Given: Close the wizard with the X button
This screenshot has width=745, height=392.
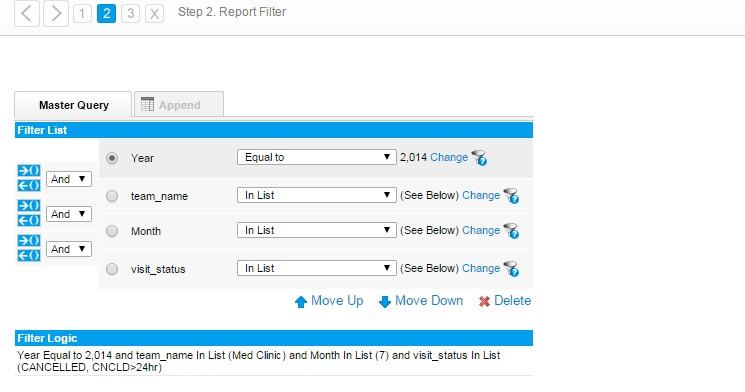Looking at the screenshot, I should coord(154,13).
